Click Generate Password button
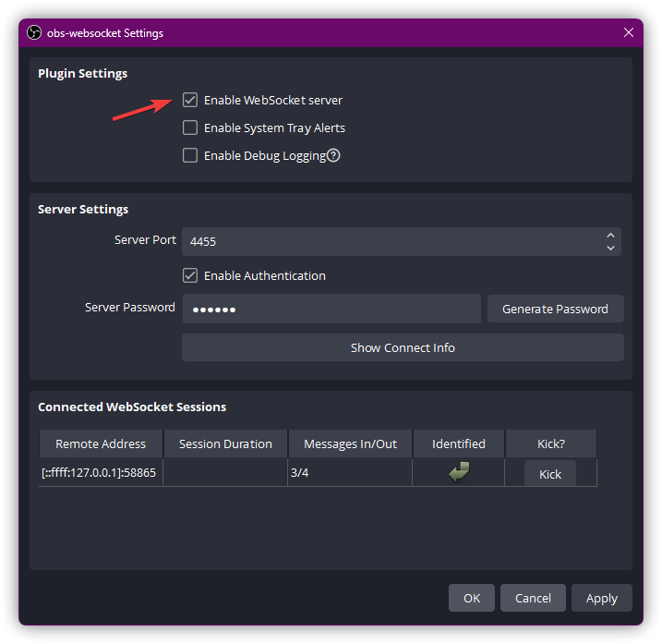Screen dimensions: 662x644 (555, 309)
